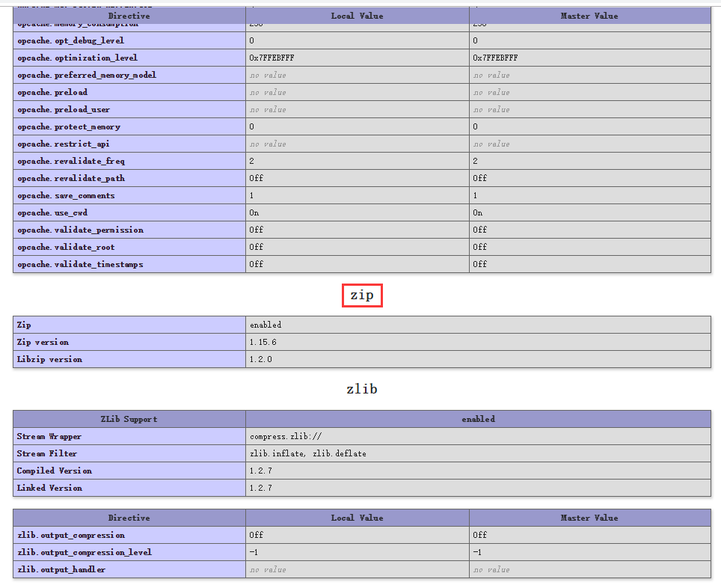Select the opcache.optimization_level directive name

[77, 58]
